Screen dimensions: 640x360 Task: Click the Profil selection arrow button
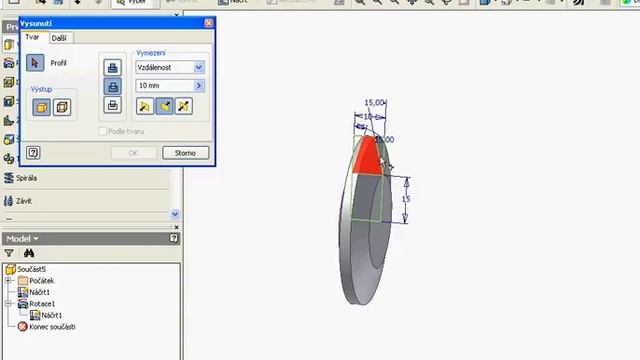tap(35, 63)
